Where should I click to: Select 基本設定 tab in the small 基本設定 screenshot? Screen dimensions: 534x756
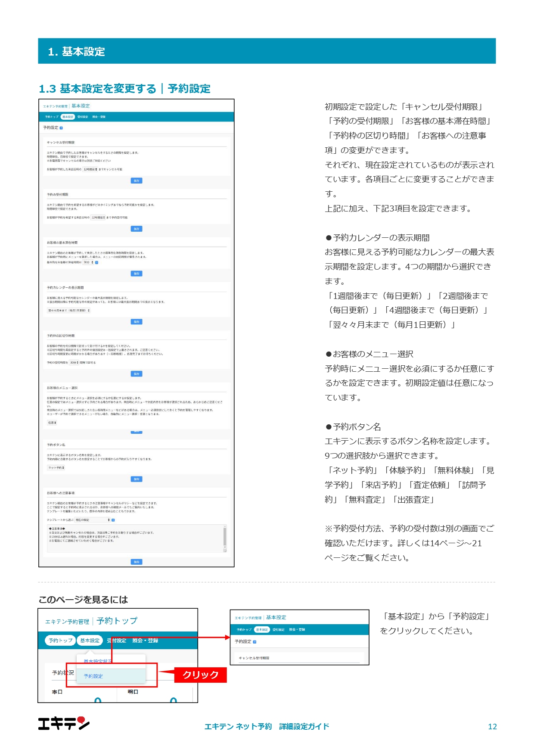pos(262,630)
